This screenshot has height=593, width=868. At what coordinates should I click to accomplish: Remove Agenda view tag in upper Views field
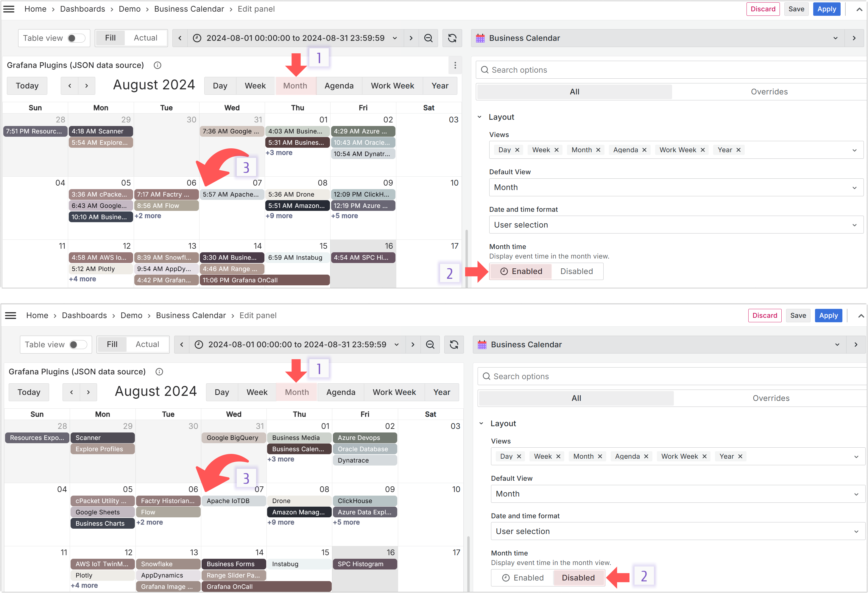pyautogui.click(x=644, y=150)
